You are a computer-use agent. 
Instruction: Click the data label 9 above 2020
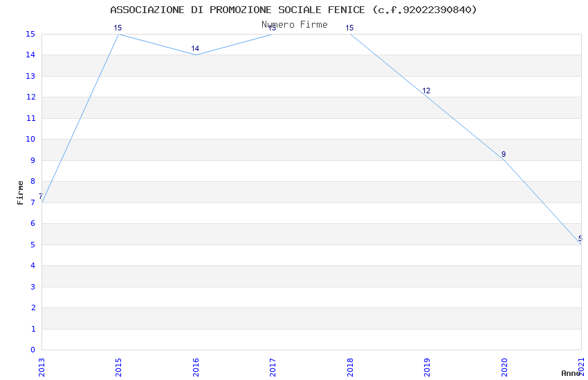point(504,154)
